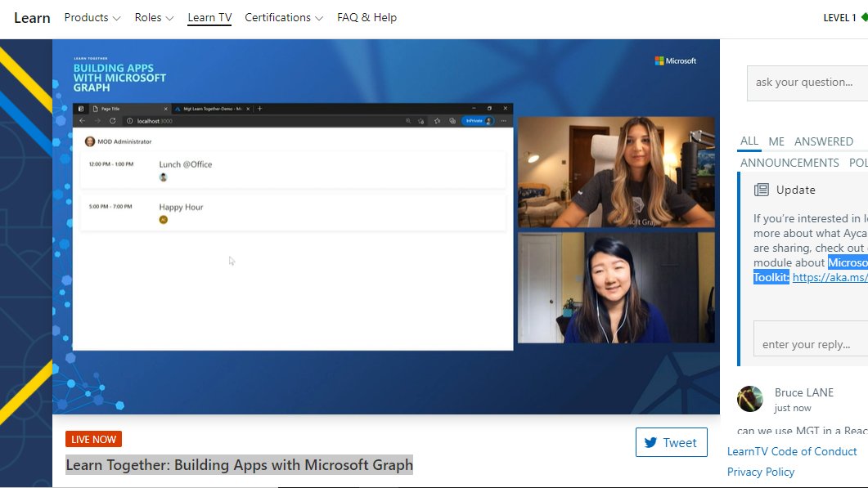The width and height of the screenshot is (868, 488).
Task: Open LearnTV Code of Conduct link
Action: coord(792,451)
